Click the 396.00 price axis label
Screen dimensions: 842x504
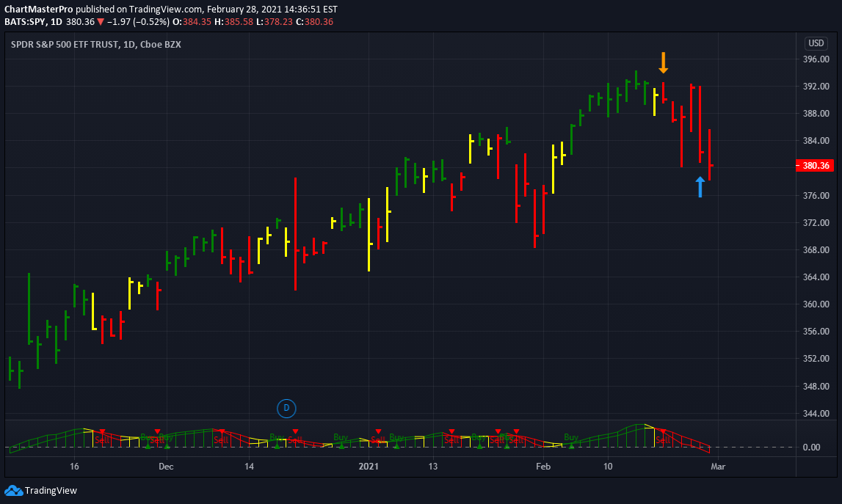click(x=816, y=59)
